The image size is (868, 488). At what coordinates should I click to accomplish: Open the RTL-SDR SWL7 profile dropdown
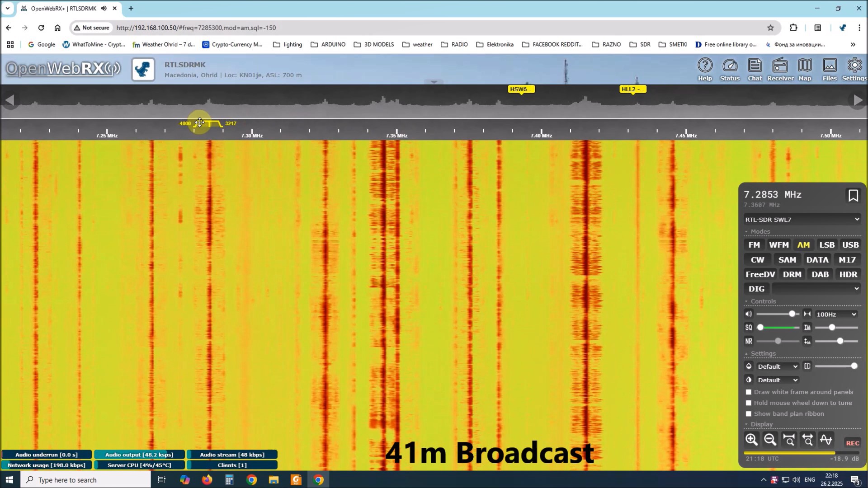(x=802, y=220)
